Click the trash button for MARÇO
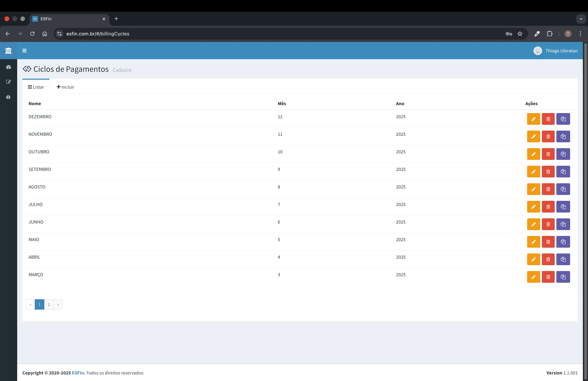588x381 pixels. 548,277
